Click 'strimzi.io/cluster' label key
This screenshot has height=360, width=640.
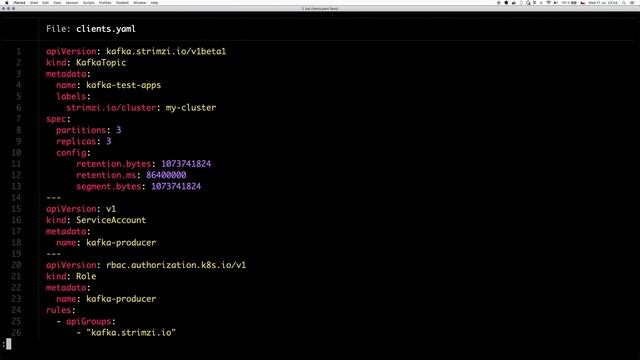(x=111, y=108)
